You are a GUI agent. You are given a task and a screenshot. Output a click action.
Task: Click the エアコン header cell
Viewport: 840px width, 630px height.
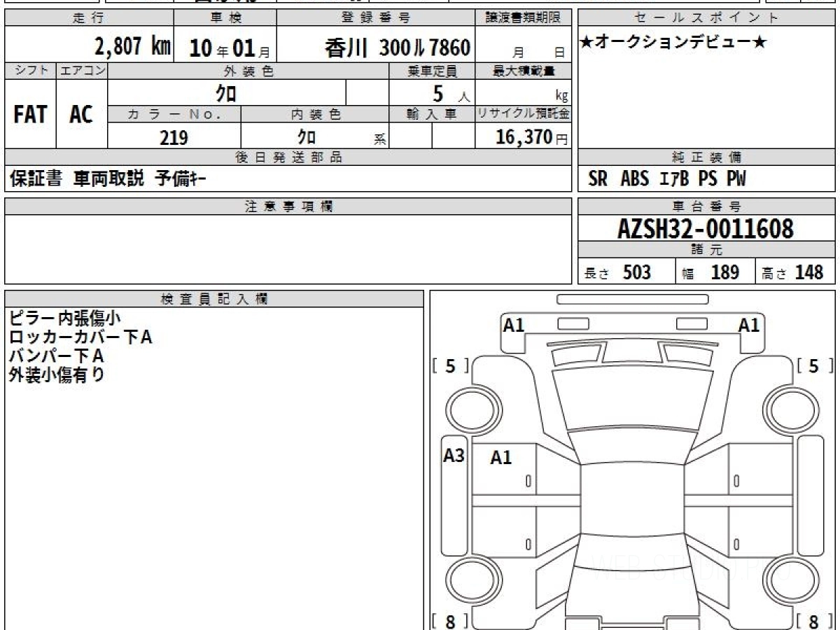tap(82, 71)
